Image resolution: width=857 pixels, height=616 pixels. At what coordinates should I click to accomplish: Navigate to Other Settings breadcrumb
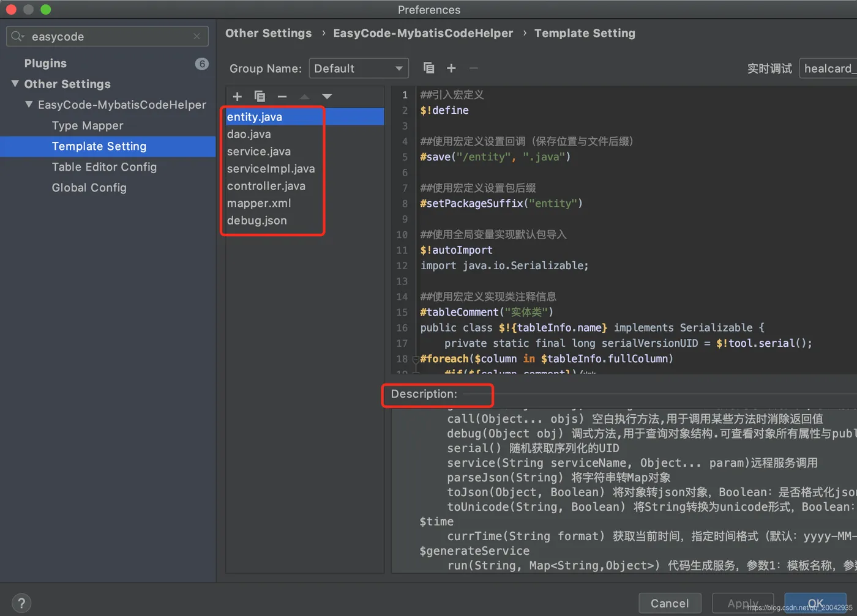point(268,33)
